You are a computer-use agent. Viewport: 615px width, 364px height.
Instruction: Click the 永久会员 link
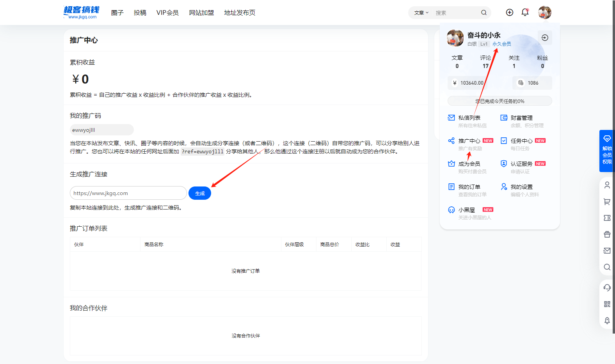click(501, 44)
